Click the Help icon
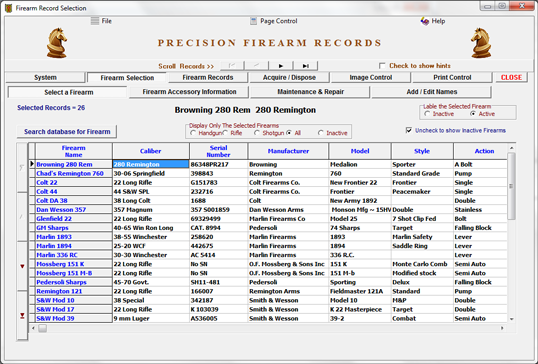Screen dimensions: 538x364 [425, 21]
